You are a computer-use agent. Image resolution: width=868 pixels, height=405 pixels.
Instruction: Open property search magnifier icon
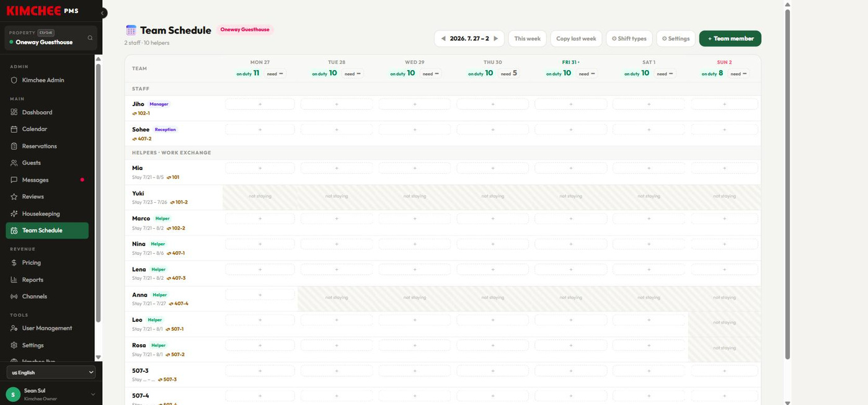pyautogui.click(x=90, y=38)
